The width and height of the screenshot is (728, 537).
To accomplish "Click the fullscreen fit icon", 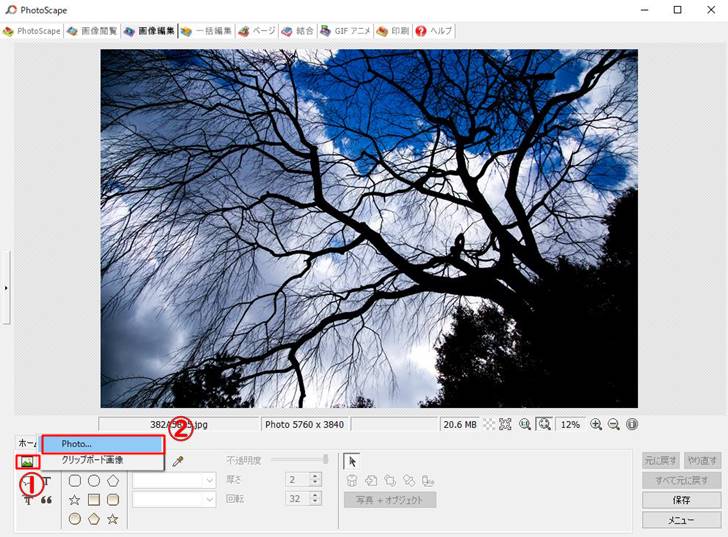I will click(506, 424).
